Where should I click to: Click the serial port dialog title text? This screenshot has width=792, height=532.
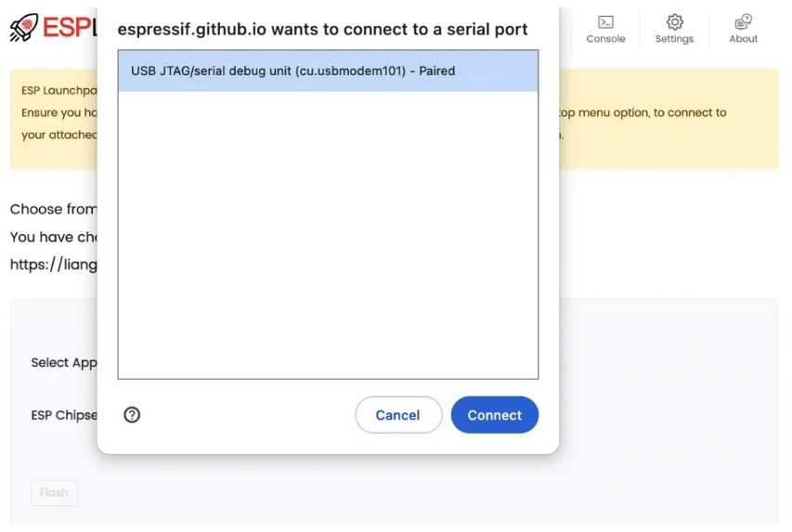pyautogui.click(x=322, y=30)
